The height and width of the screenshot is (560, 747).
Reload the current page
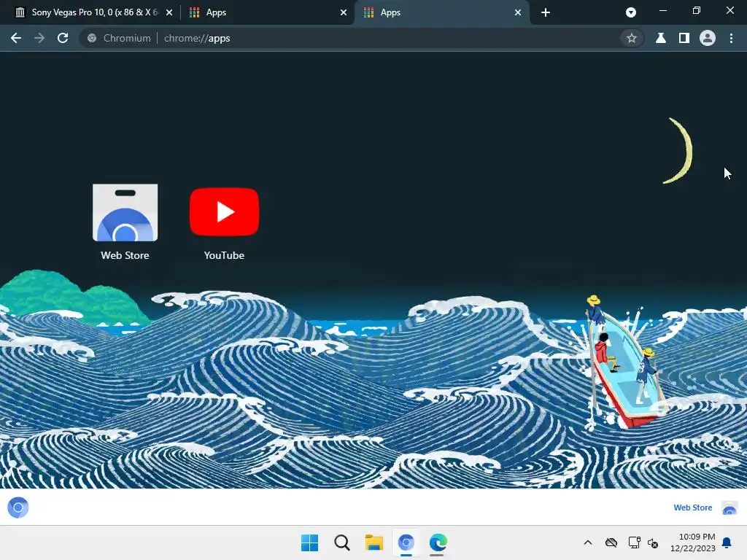click(63, 38)
